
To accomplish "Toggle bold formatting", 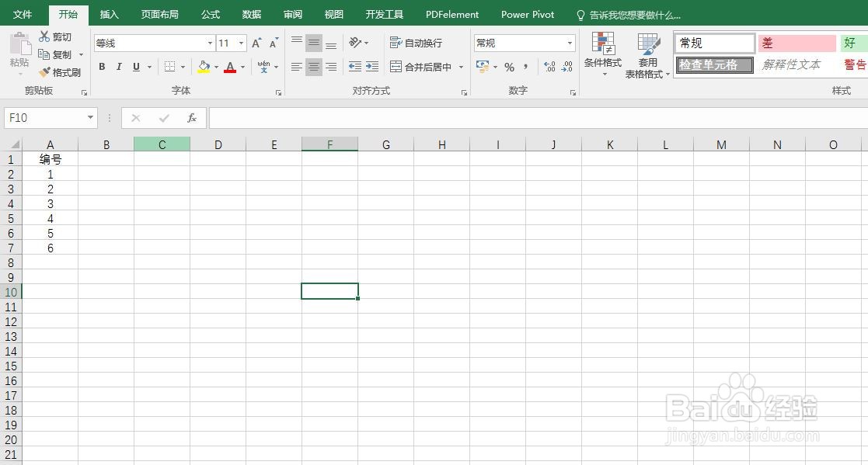I will click(101, 68).
